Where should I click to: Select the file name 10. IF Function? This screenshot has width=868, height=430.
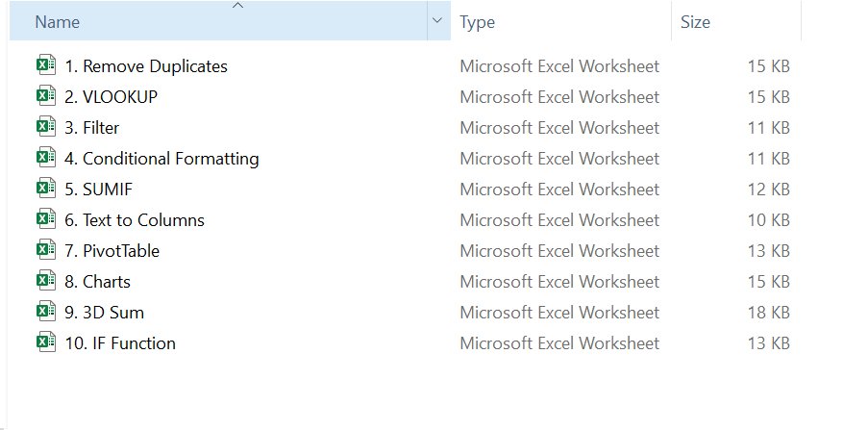pyautogui.click(x=120, y=343)
